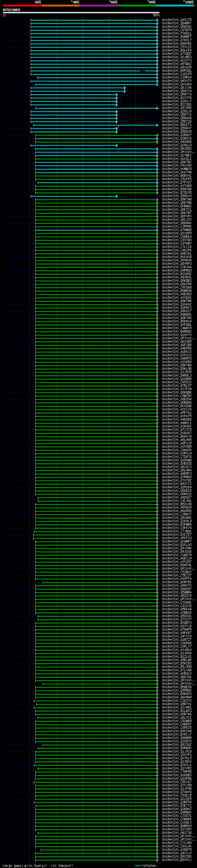Screen dimensions: 197x868
Task: Select the query label AV523065
Action: pos(11,10)
